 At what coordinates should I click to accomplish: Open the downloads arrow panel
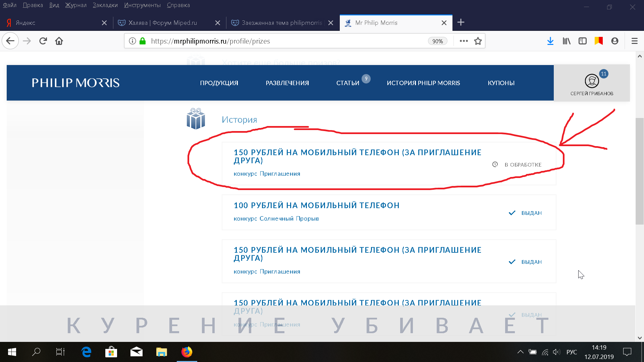(x=550, y=41)
